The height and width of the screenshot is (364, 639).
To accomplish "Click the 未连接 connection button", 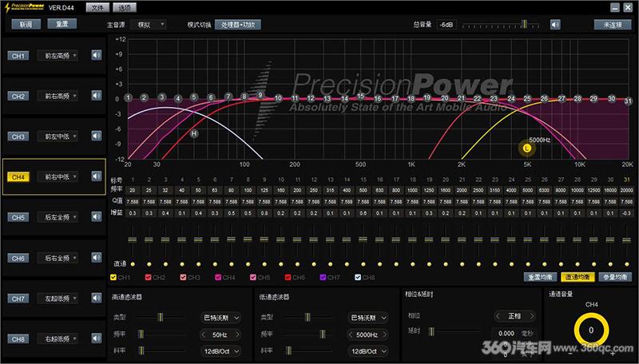I will tap(613, 25).
